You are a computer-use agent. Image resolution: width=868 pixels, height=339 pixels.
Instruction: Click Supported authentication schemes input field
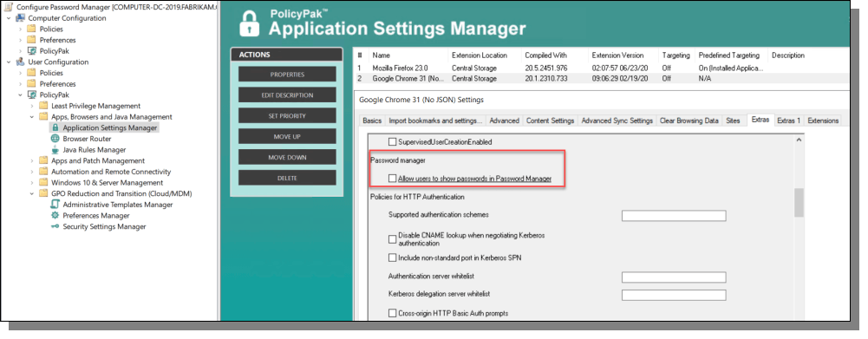coord(674,216)
